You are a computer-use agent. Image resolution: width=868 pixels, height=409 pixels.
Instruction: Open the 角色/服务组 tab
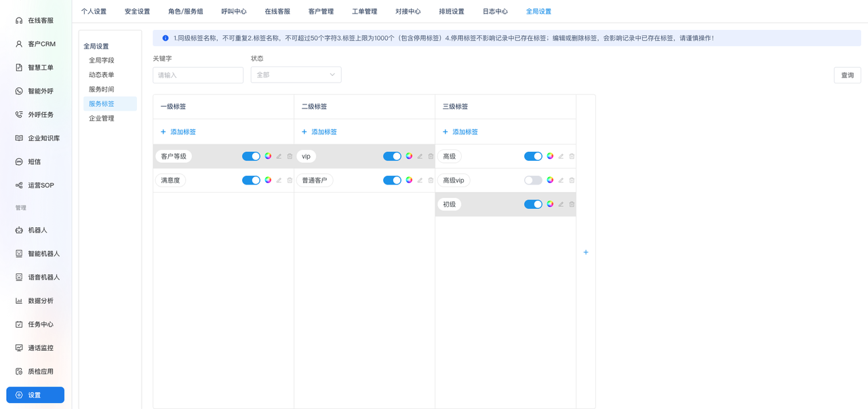186,12
